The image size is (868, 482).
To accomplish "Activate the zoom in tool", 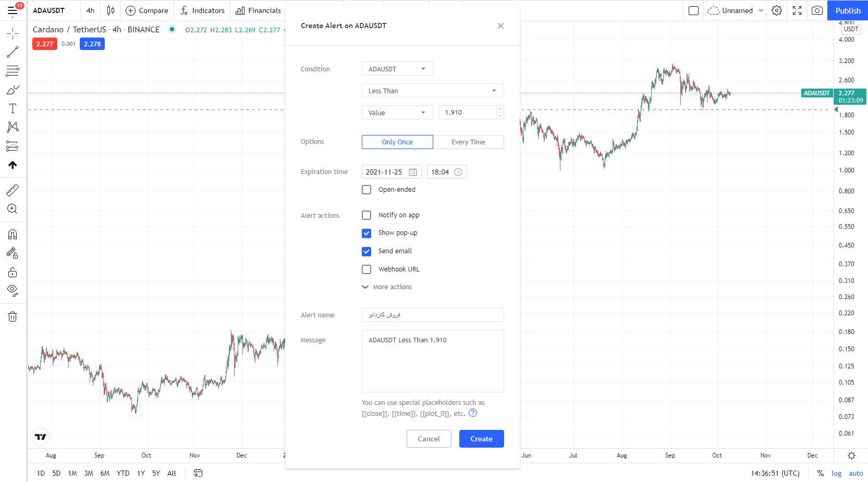I will pyautogui.click(x=13, y=209).
